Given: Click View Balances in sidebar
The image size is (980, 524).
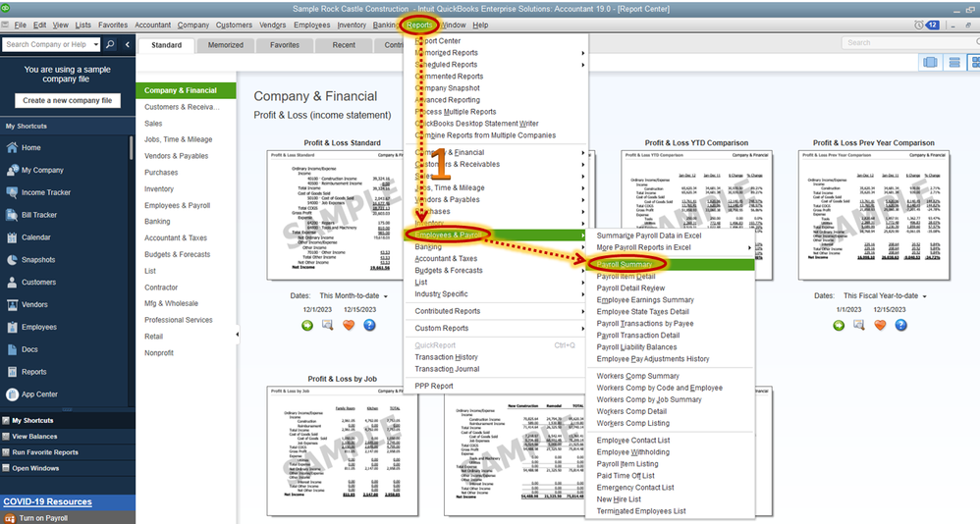Looking at the screenshot, I should point(34,437).
